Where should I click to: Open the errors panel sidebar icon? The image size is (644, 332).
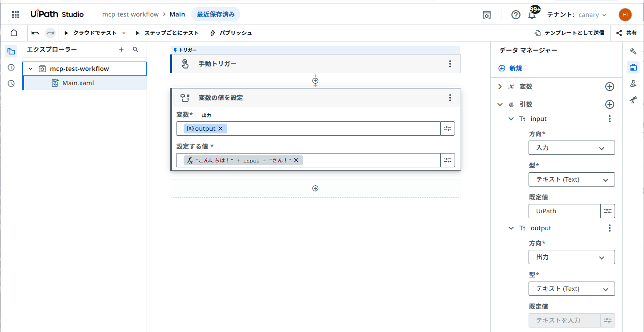(11, 67)
